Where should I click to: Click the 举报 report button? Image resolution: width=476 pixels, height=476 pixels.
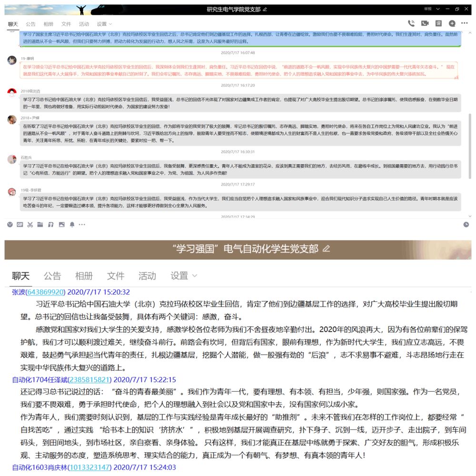point(428,9)
